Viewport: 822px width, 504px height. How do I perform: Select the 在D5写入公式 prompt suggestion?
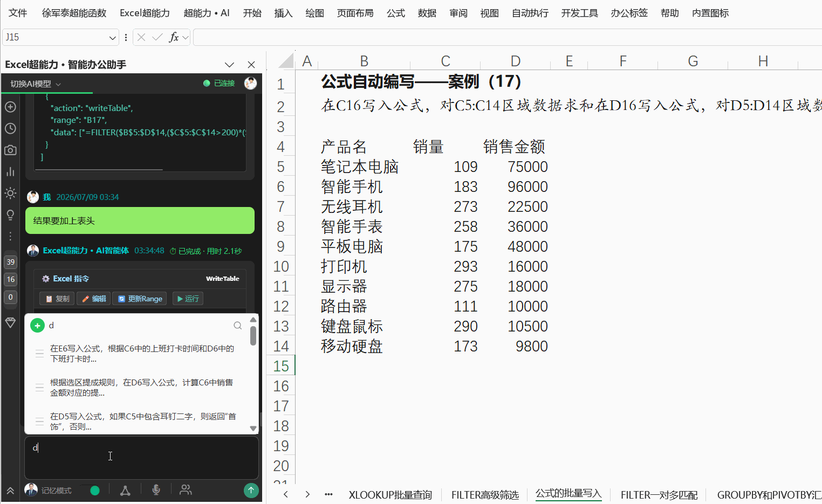coord(141,422)
